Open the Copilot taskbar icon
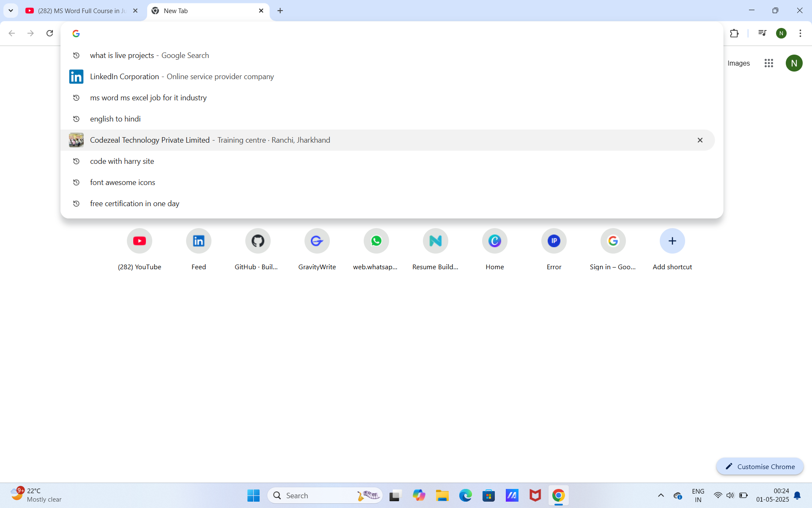Image resolution: width=812 pixels, height=508 pixels. [x=419, y=495]
